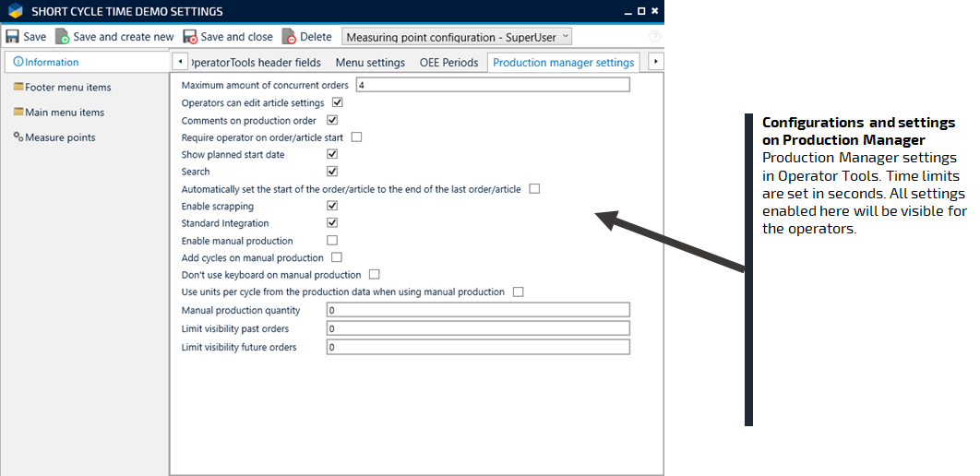The height and width of the screenshot is (476, 980).
Task: Click the Information circle icon
Action: coord(18,63)
